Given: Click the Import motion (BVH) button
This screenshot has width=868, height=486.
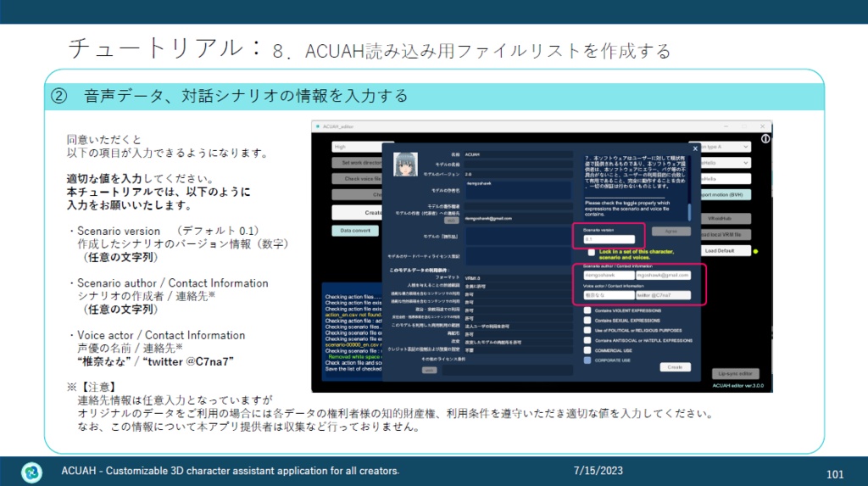Looking at the screenshot, I should [x=726, y=194].
